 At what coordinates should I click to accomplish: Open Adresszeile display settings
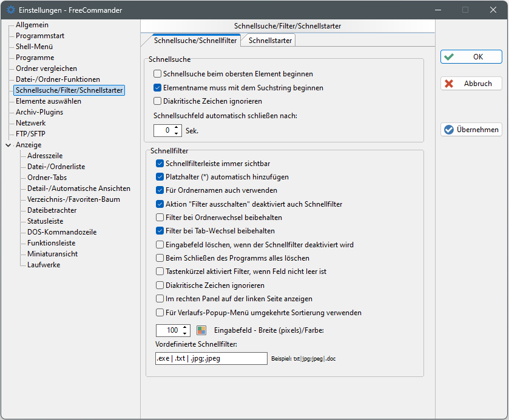point(45,156)
